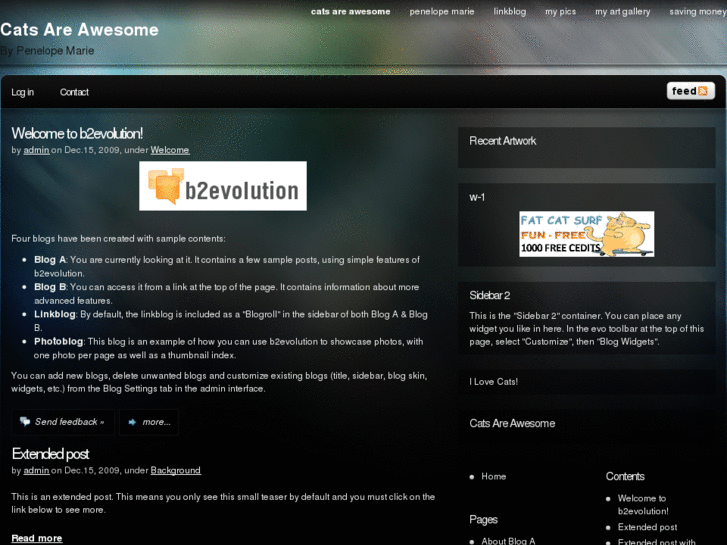Click the w-1 widget heading
The height and width of the screenshot is (545, 727).
pyautogui.click(x=477, y=198)
